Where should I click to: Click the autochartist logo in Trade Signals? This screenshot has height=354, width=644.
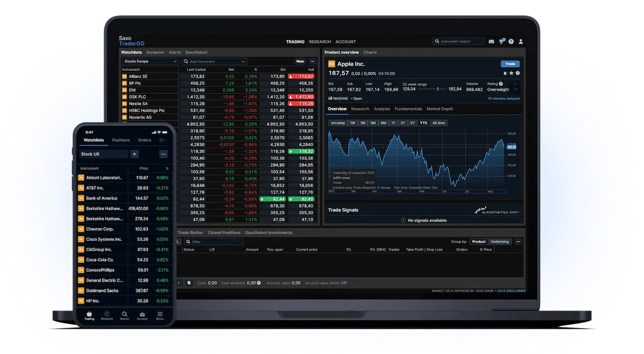click(497, 211)
